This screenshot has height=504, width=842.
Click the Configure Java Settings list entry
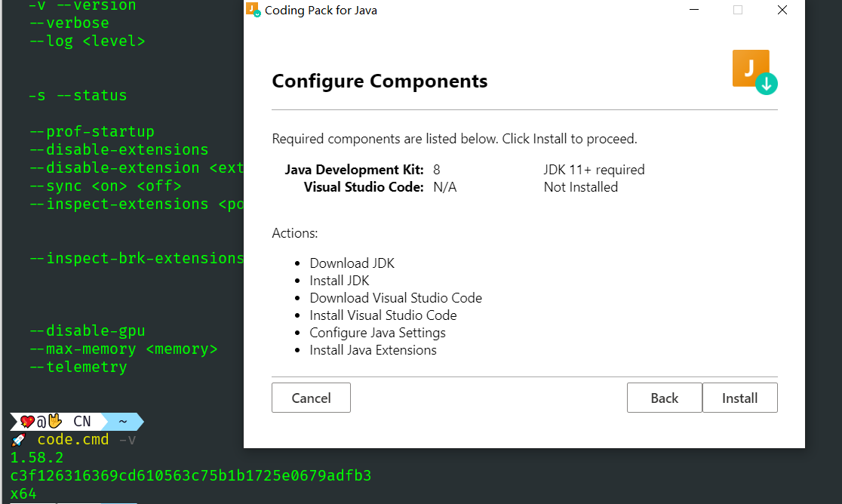[x=377, y=332]
